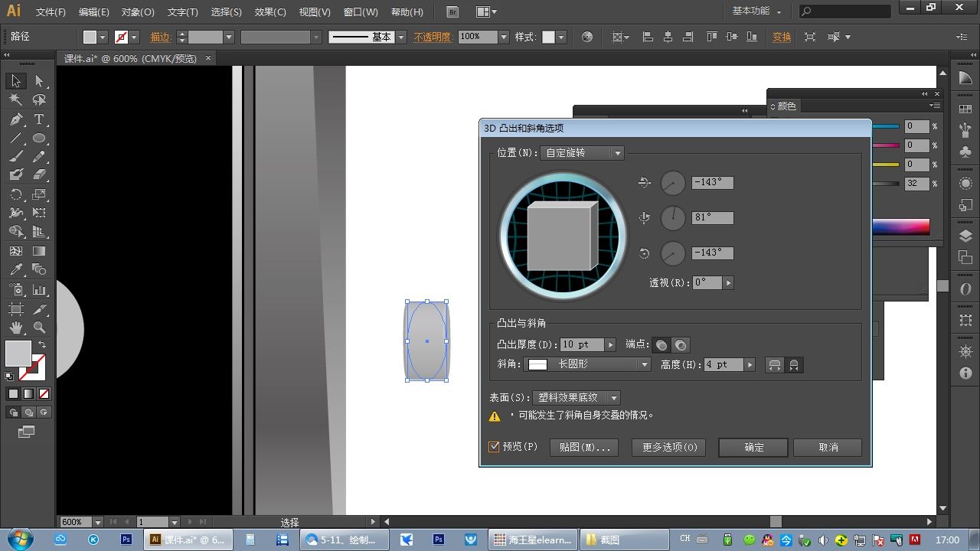Screen dimensions: 980x551
Task: Click the 3D rotation cube track preview
Action: [563, 236]
